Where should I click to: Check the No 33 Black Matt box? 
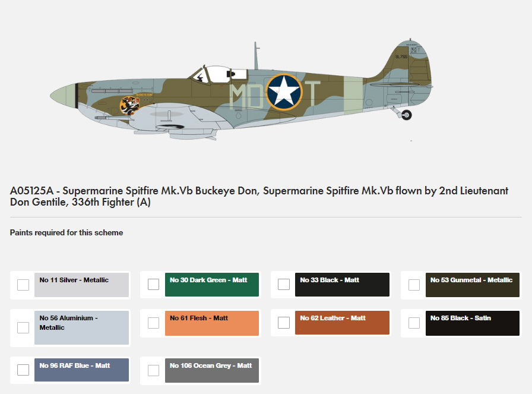[284, 284]
